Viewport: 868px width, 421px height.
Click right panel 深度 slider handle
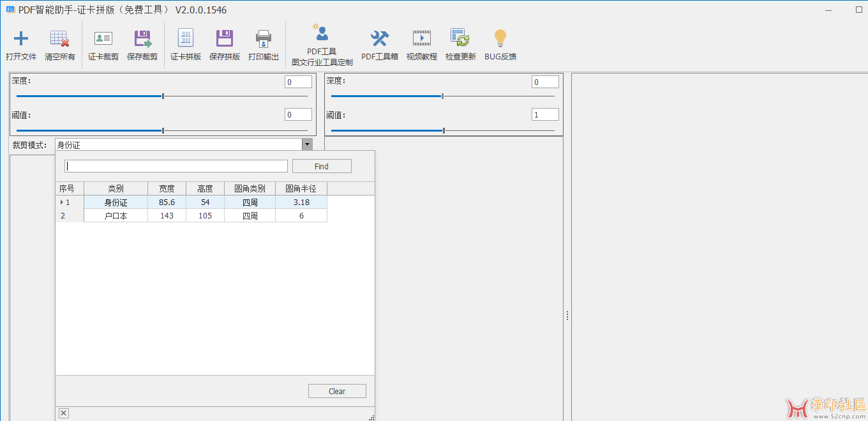(443, 96)
